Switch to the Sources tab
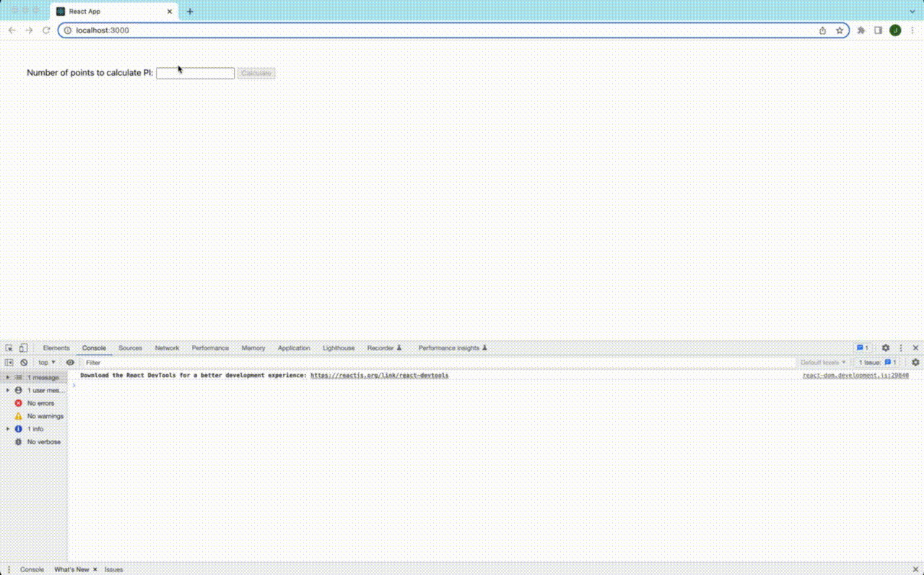 point(131,348)
